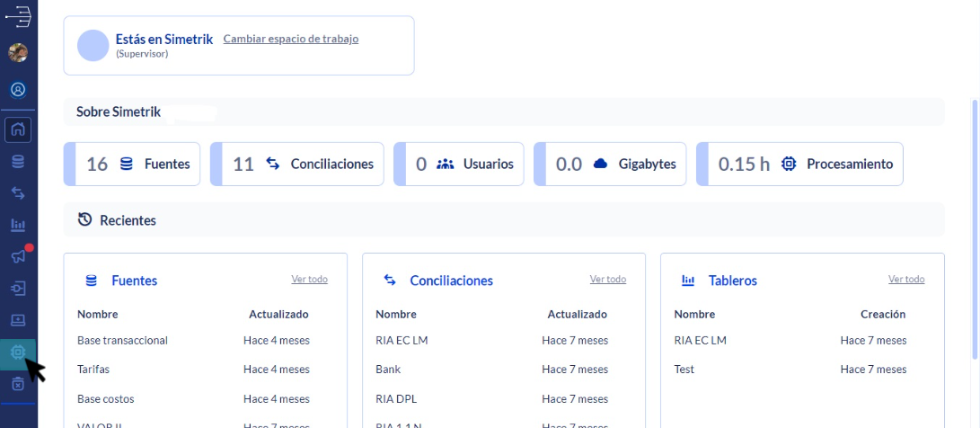Open Dashboards bar chart icon in sidebar
The image size is (980, 428).
click(x=18, y=225)
